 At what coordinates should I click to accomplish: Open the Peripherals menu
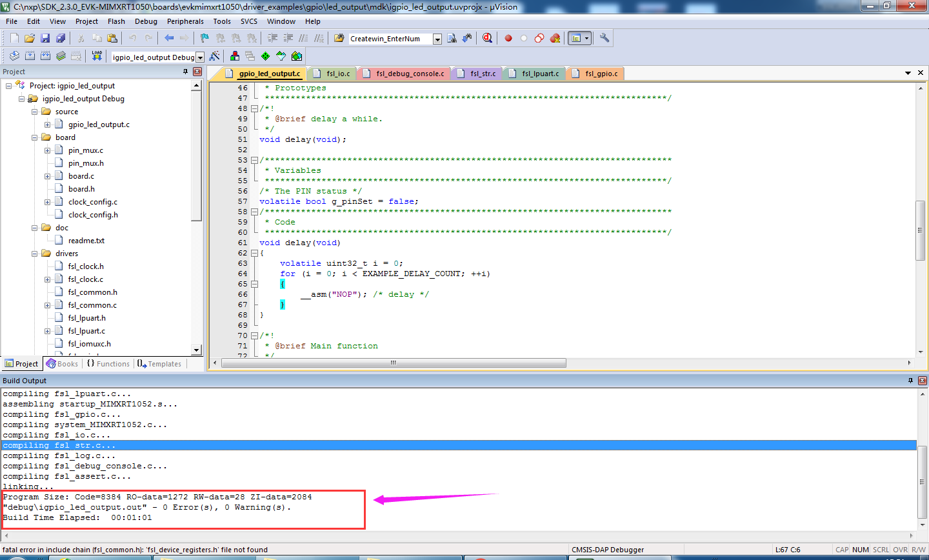point(185,21)
